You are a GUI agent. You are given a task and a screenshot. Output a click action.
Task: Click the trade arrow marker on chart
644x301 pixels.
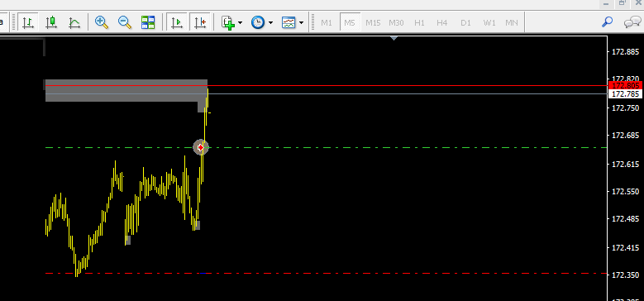201,147
